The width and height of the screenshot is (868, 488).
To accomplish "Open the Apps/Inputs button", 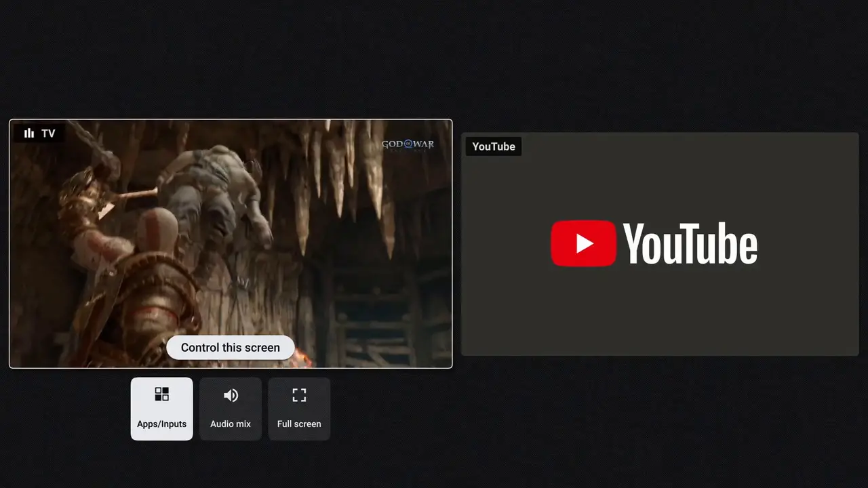I will (161, 409).
